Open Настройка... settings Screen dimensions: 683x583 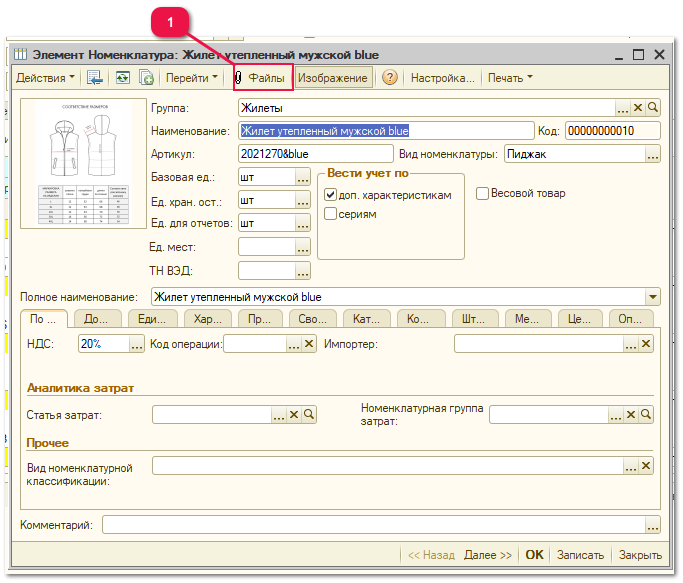click(x=443, y=78)
